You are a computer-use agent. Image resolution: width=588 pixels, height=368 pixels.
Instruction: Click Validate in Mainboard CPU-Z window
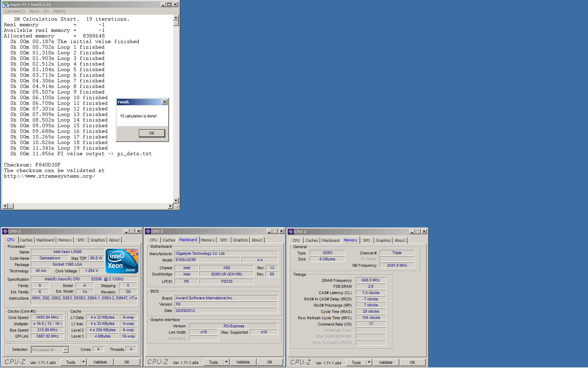pyautogui.click(x=243, y=362)
